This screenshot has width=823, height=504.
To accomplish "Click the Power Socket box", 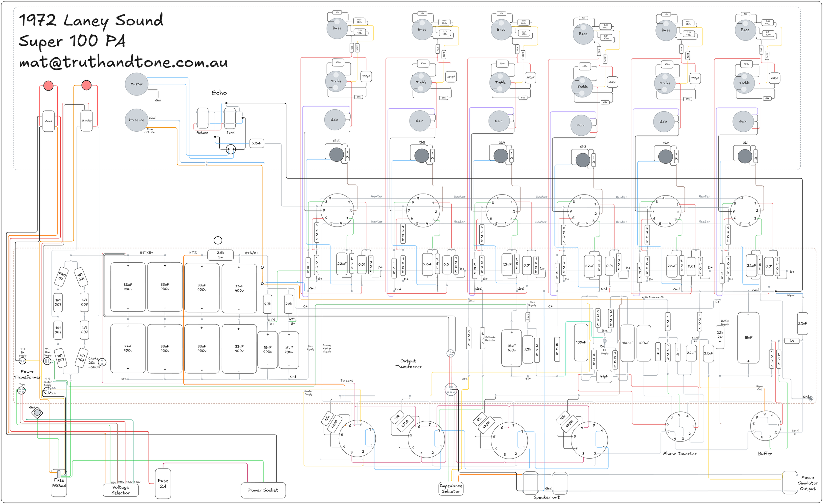I will 263,490.
